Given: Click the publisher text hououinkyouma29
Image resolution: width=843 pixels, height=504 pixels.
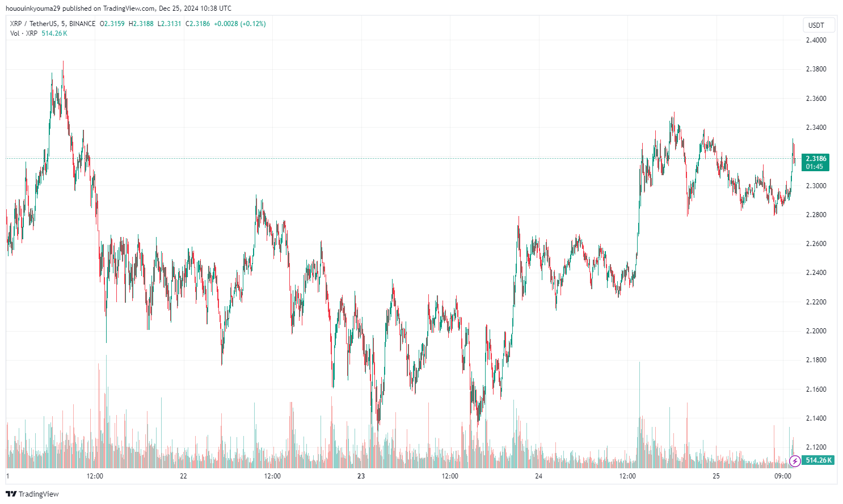Looking at the screenshot, I should coord(32,9).
